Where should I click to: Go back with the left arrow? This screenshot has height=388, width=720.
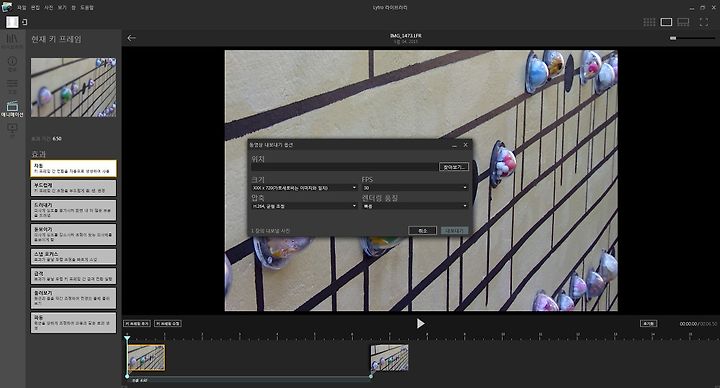(x=131, y=38)
